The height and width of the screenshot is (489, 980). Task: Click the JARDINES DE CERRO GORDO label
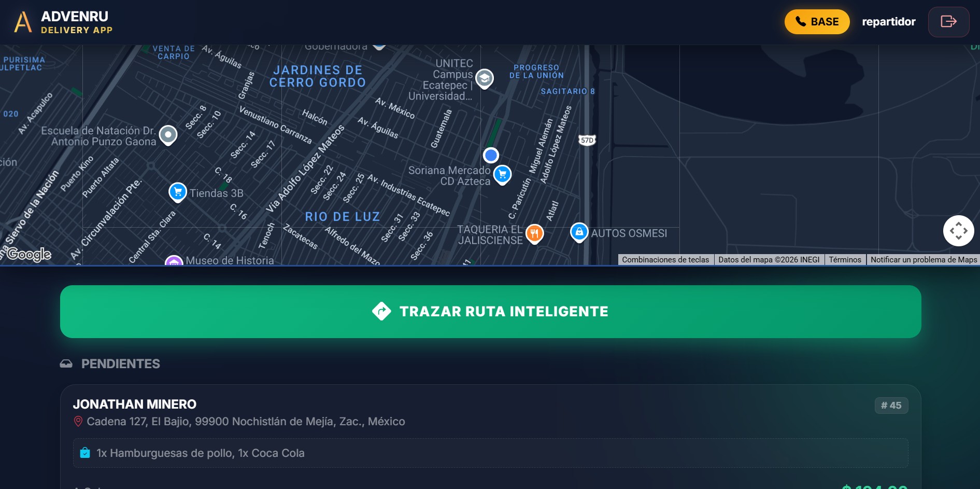pos(318,76)
